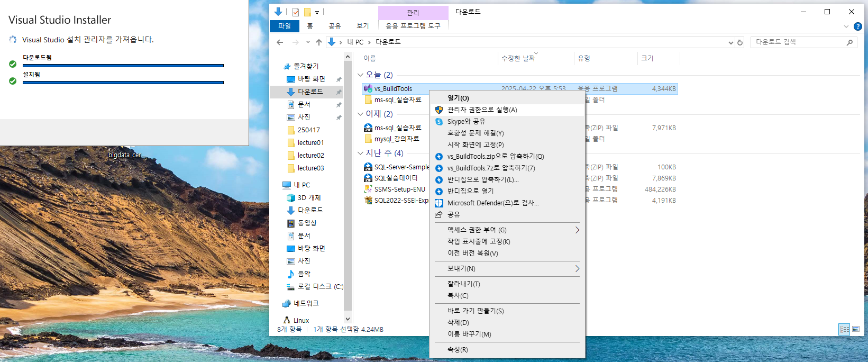Screen dimensions: 868x362
Task: Sort by the 크기 column header
Action: pyautogui.click(x=659, y=58)
